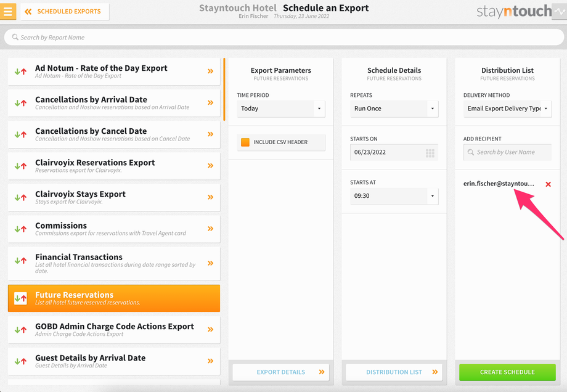This screenshot has width=567, height=392.
Task: Click export arrows icon for Future Reservations
Action: [20, 298]
